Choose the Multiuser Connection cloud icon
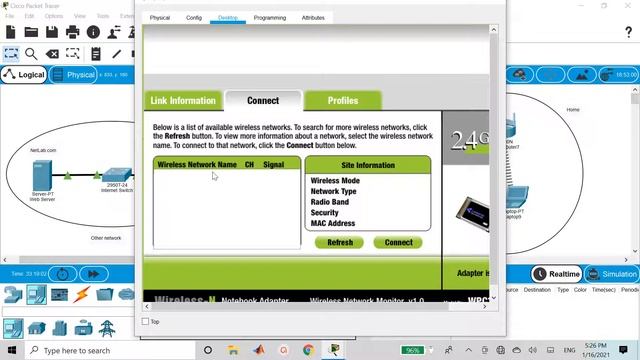The height and width of the screenshot is (360, 640). (126, 294)
